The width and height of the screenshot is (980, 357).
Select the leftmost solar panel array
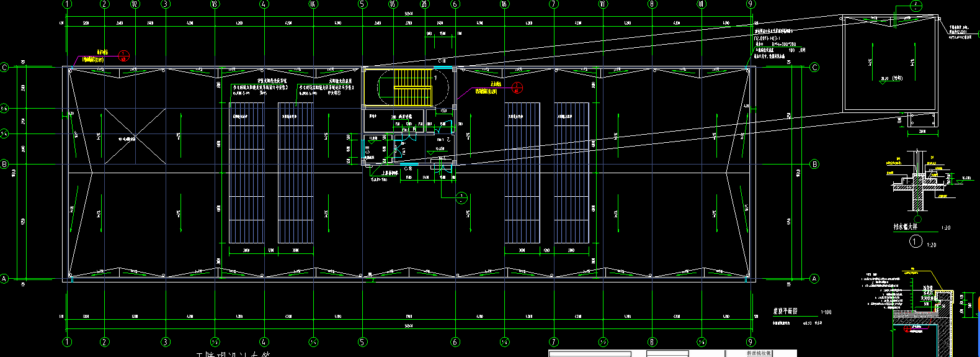[x=247, y=173]
